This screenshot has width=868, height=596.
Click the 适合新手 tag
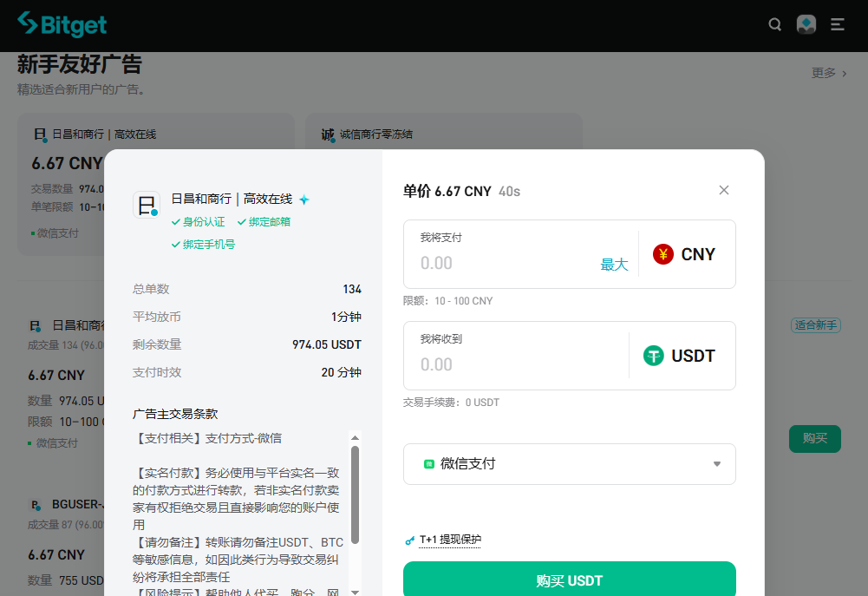(815, 325)
